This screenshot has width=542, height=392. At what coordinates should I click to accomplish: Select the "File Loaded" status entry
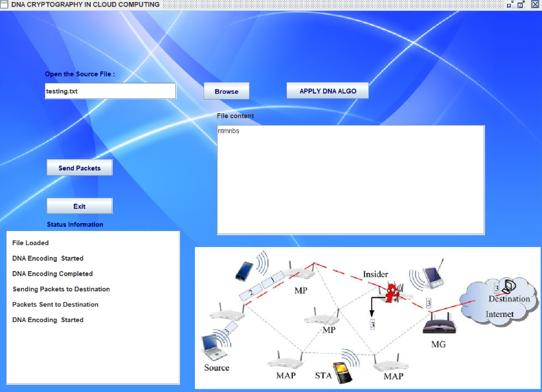coord(30,243)
